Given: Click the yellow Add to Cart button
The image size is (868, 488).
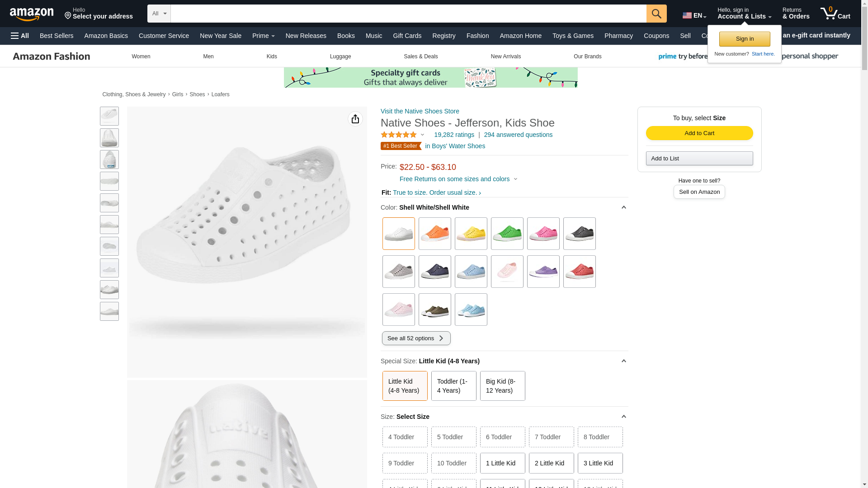Looking at the screenshot, I should tap(699, 133).
